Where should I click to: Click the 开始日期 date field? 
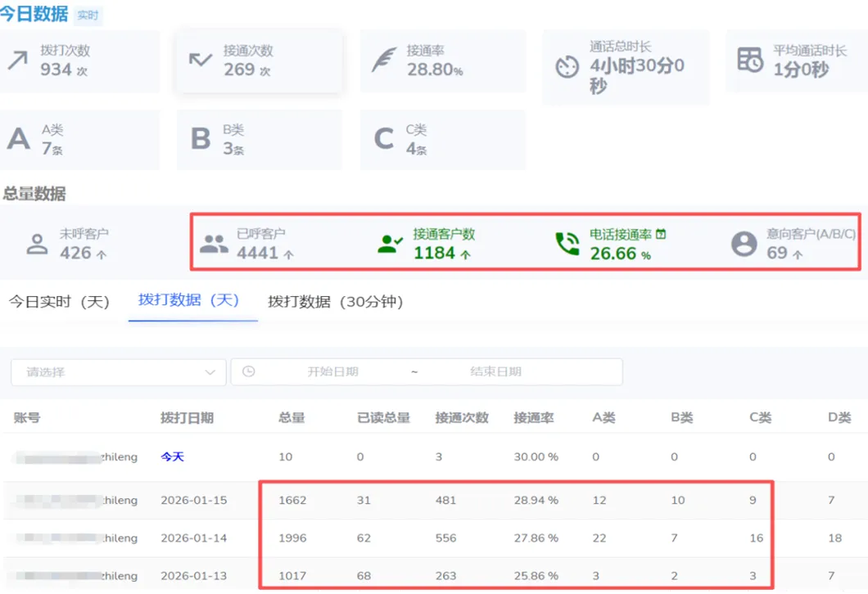click(332, 371)
